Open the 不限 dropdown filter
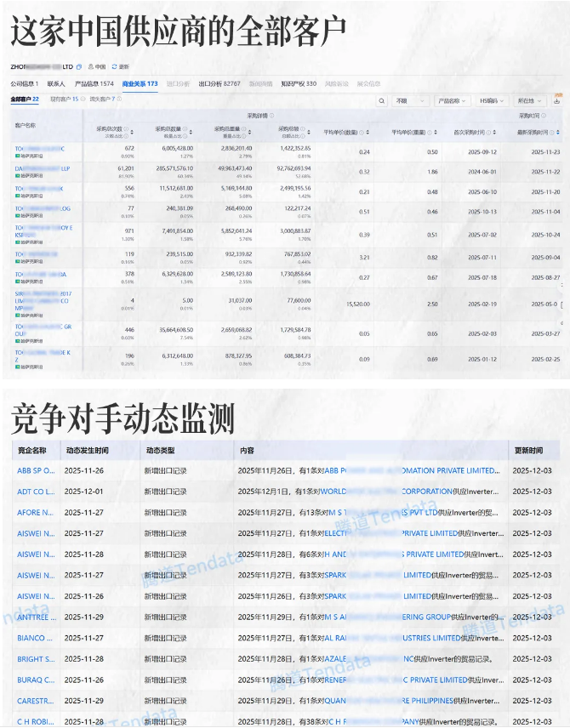Image resolution: width=570 pixels, height=728 pixels. pyautogui.click(x=407, y=100)
